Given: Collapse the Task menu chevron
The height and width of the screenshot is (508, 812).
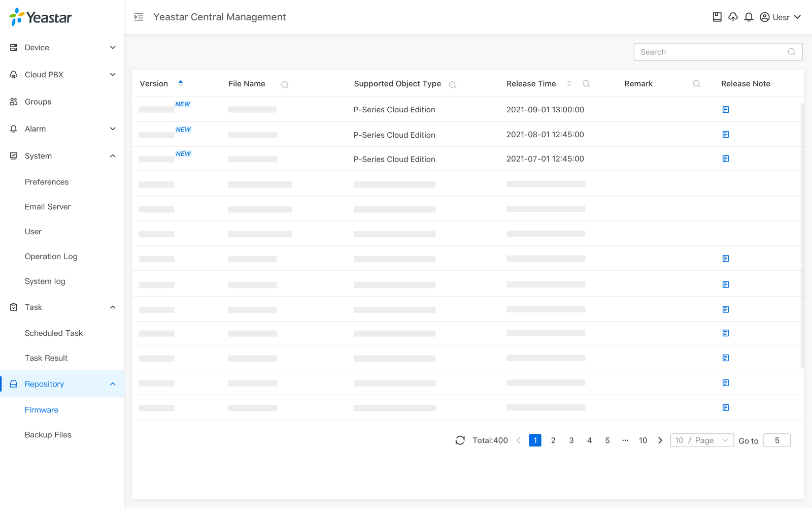Looking at the screenshot, I should click(x=113, y=307).
